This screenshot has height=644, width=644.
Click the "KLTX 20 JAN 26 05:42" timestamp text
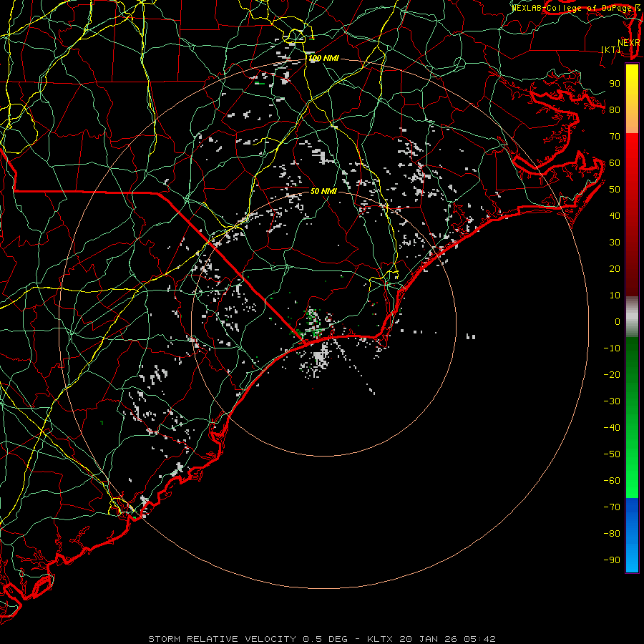tap(431, 639)
